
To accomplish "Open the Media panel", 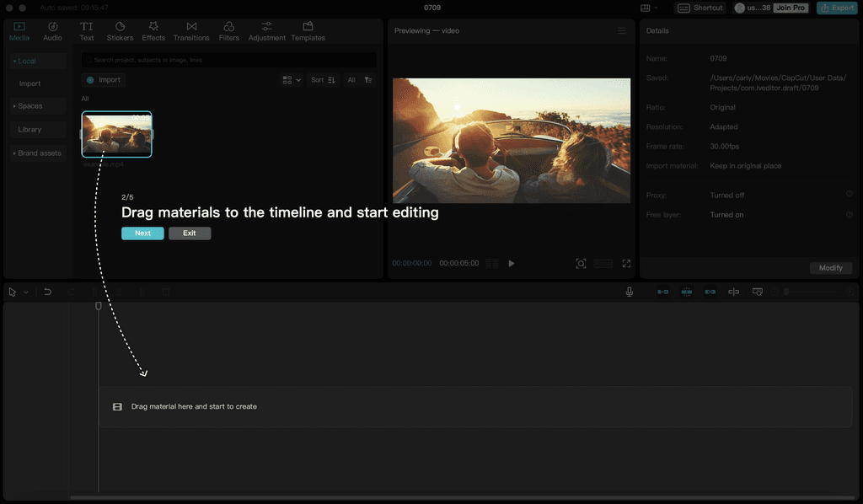I will pyautogui.click(x=19, y=31).
